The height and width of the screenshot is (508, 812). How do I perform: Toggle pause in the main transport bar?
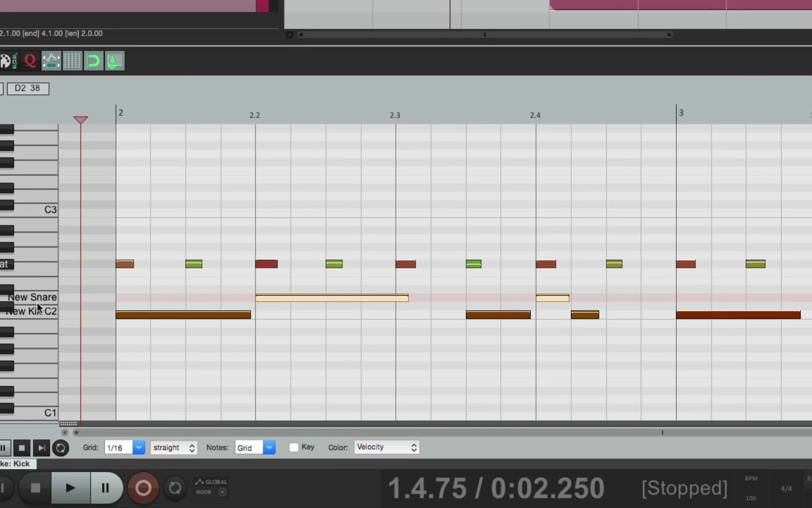(106, 488)
